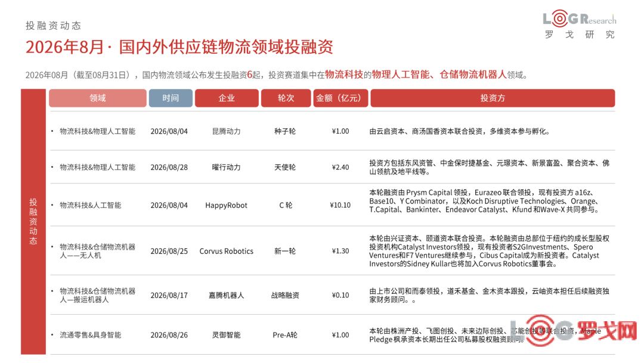Select the amount ¥2.40
Screen dimensions: 644x363
pos(340,167)
